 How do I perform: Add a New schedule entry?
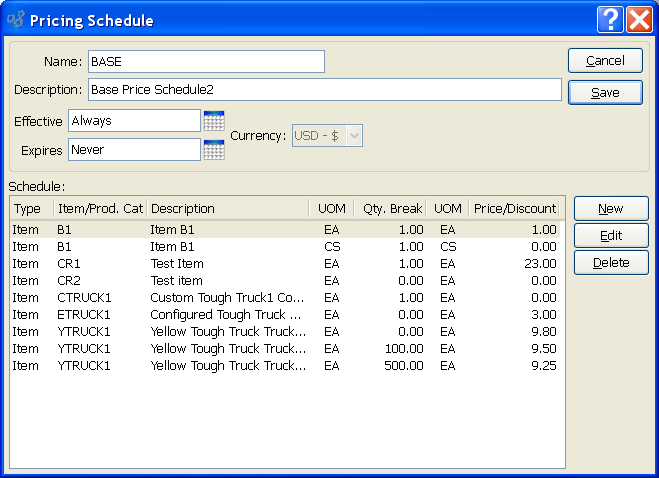[611, 209]
